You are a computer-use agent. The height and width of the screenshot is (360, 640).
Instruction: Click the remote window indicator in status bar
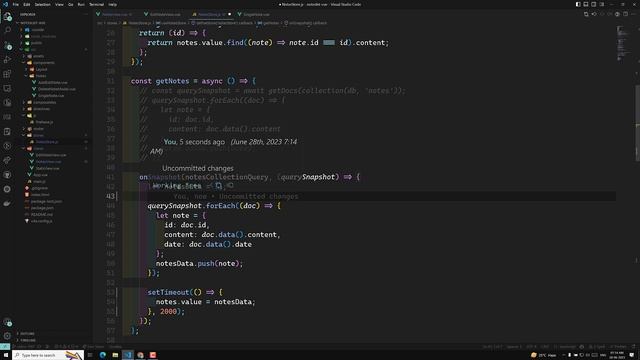click(x=4, y=347)
